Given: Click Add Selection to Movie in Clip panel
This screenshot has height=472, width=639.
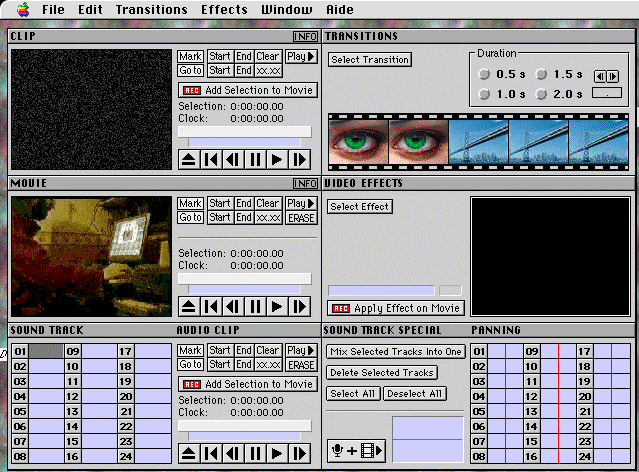Looking at the screenshot, I should pyautogui.click(x=248, y=90).
